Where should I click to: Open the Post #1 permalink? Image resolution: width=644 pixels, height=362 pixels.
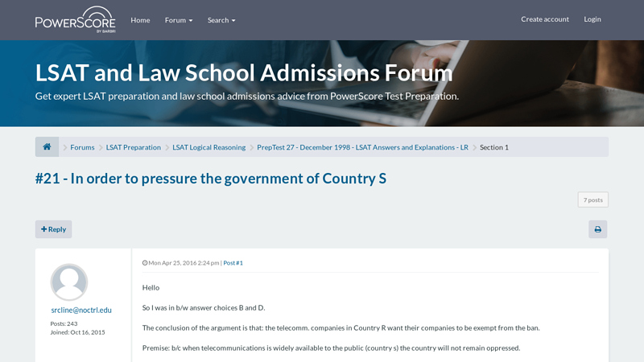[233, 263]
